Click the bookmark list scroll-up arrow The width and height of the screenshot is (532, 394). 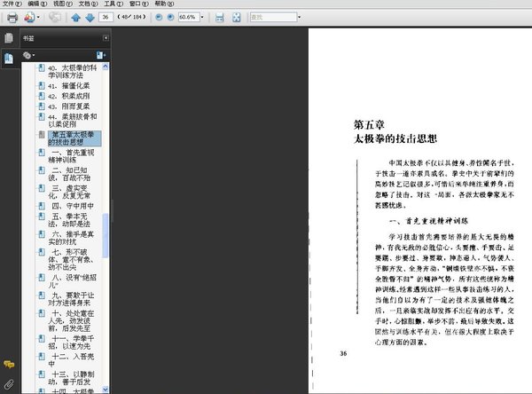tap(106, 67)
